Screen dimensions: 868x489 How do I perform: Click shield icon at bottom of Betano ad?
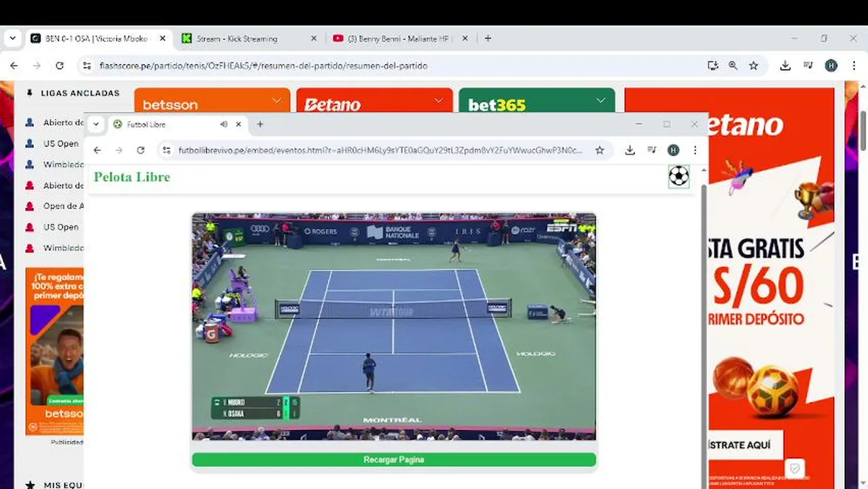coord(794,469)
